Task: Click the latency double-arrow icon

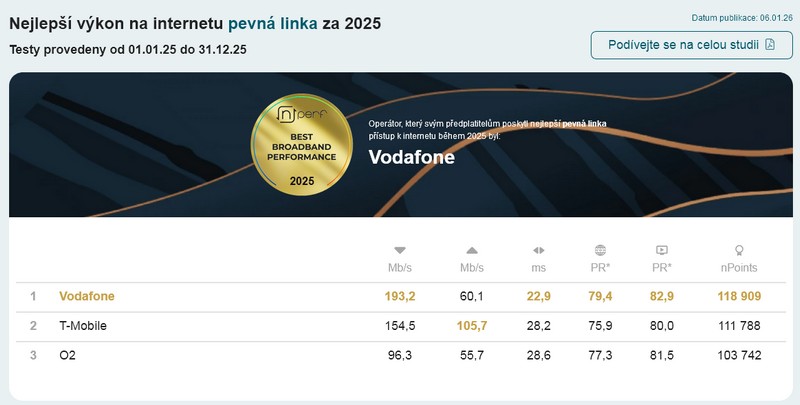Action: [x=538, y=250]
